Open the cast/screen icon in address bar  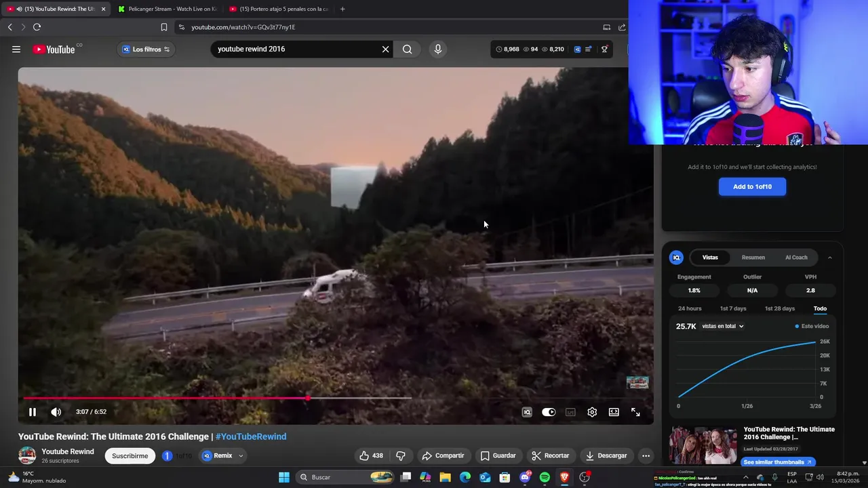coord(606,27)
